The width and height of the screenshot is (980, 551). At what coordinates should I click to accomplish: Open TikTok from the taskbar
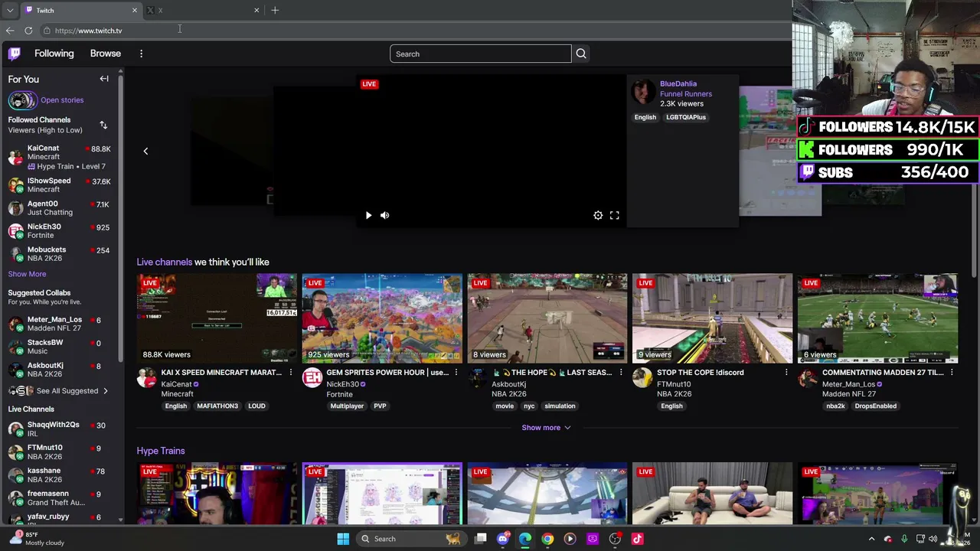pos(637,539)
